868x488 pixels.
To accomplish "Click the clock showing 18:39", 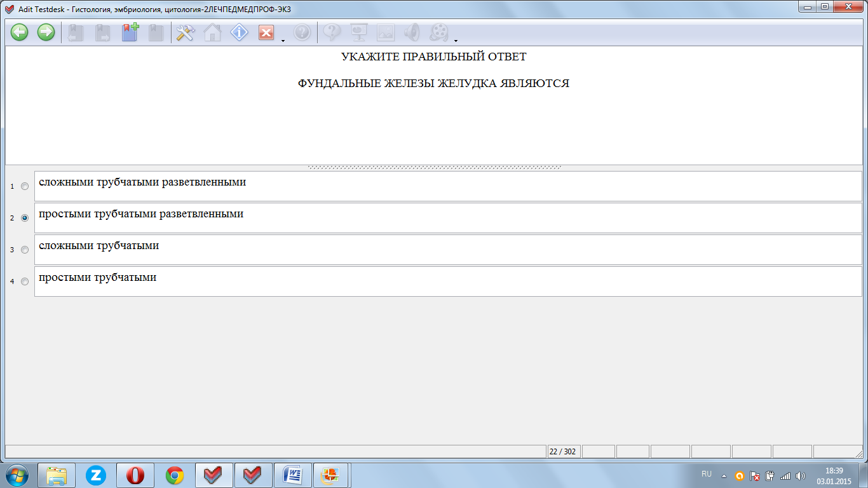I will click(834, 471).
